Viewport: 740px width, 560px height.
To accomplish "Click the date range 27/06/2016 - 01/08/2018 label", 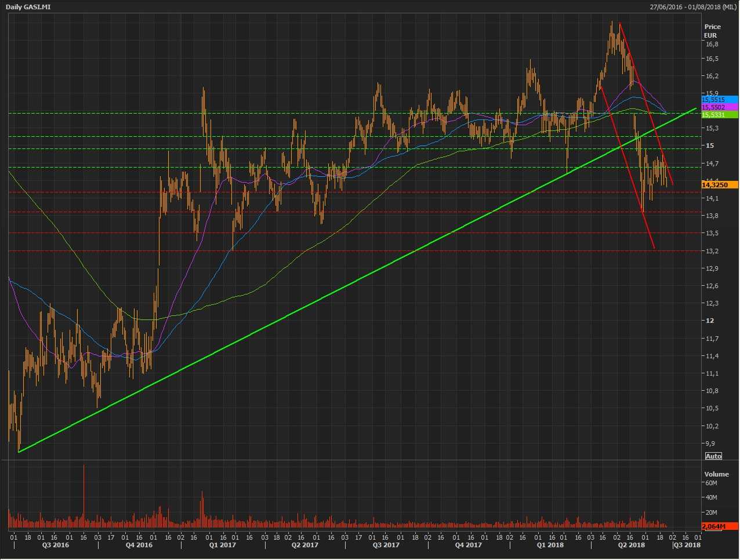I will pyautogui.click(x=692, y=6).
